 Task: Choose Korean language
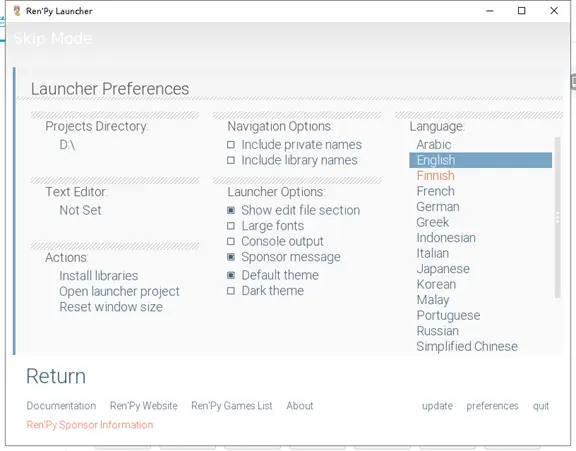pyautogui.click(x=436, y=284)
